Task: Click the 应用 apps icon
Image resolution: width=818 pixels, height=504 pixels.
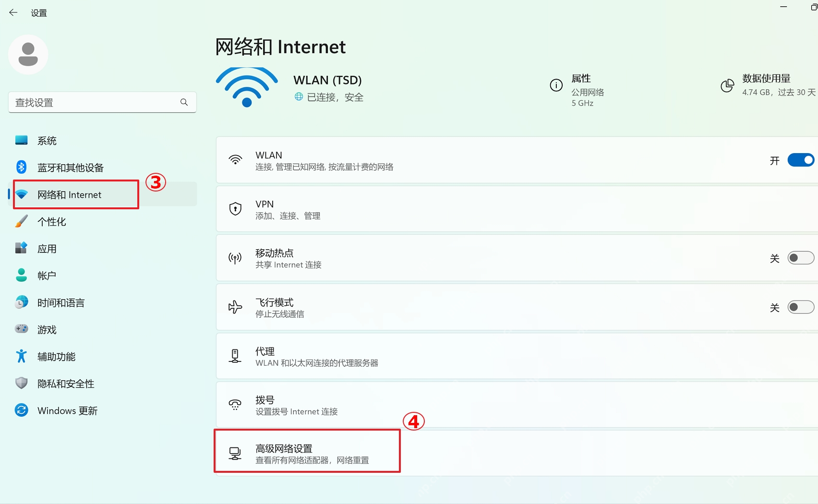Action: 21,248
